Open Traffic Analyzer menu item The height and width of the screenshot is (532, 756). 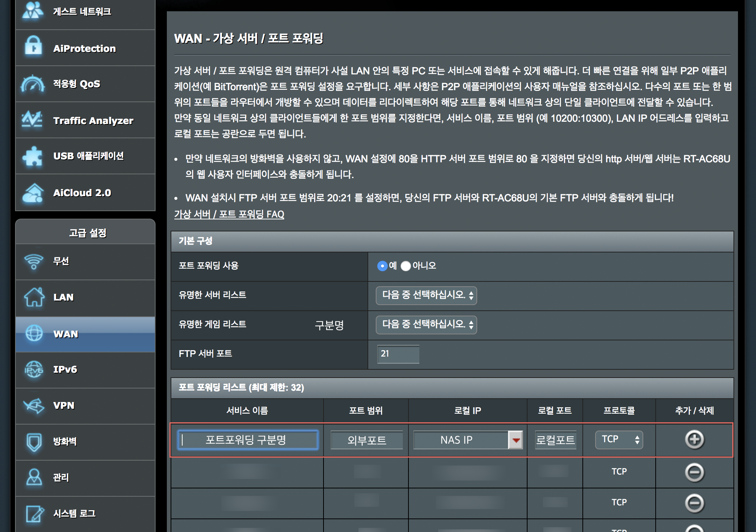point(85,120)
